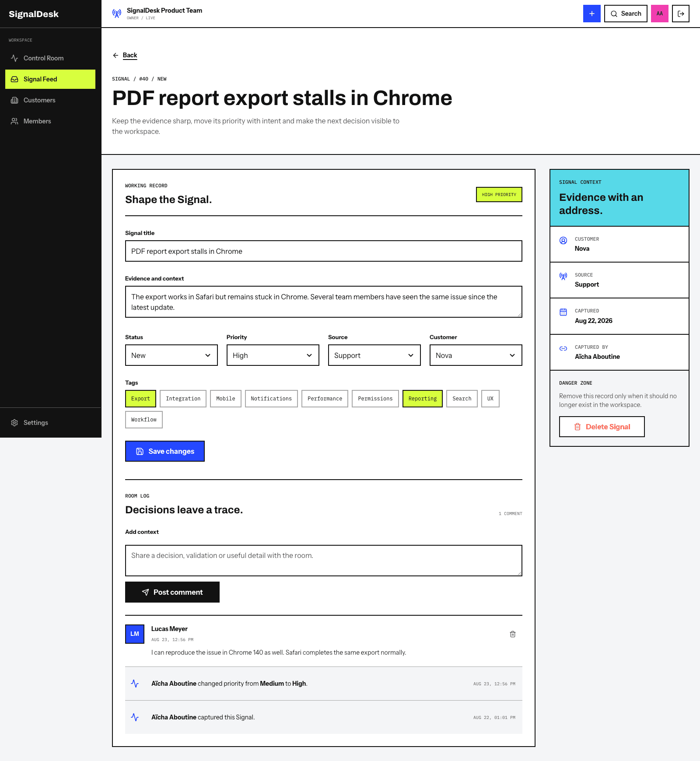
Task: Delete Lucas Meyer's comment with trash icon
Action: pos(513,634)
